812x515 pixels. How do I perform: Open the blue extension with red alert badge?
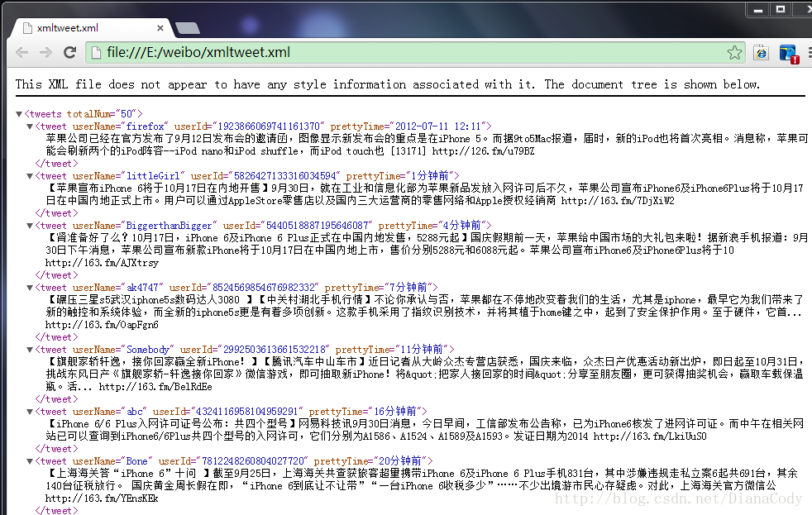point(789,53)
